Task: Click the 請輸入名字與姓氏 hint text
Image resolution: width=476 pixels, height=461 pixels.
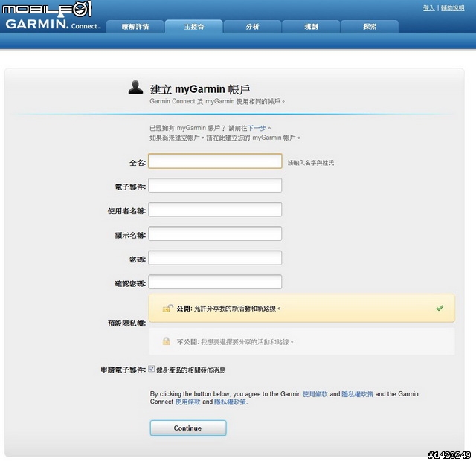Action: point(311,163)
